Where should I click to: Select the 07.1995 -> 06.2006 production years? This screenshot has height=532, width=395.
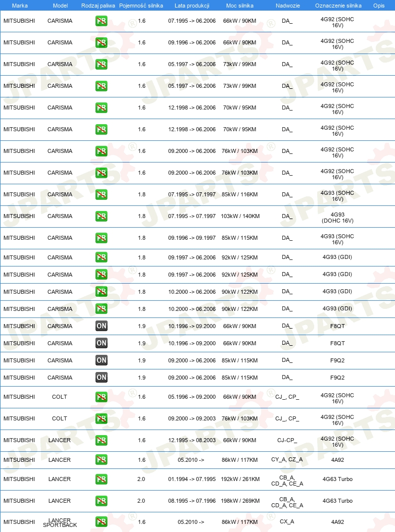pyautogui.click(x=192, y=21)
